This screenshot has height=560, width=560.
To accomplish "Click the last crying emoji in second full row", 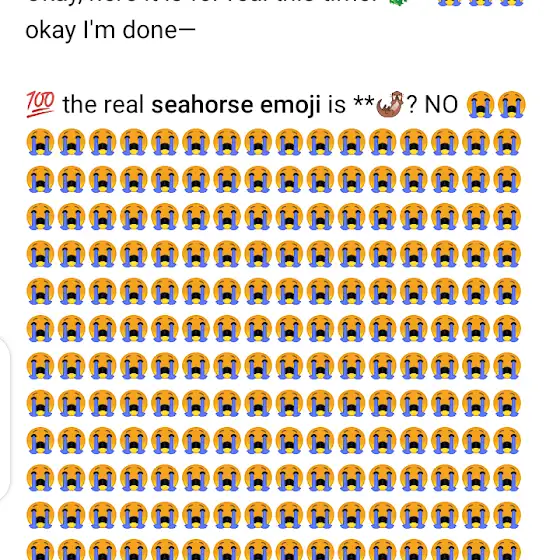I will [507, 179].
